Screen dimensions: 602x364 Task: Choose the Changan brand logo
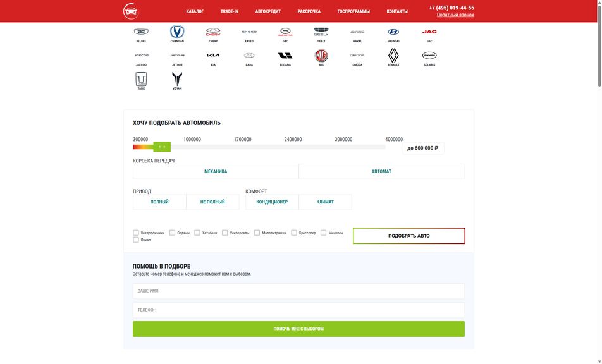point(177,32)
